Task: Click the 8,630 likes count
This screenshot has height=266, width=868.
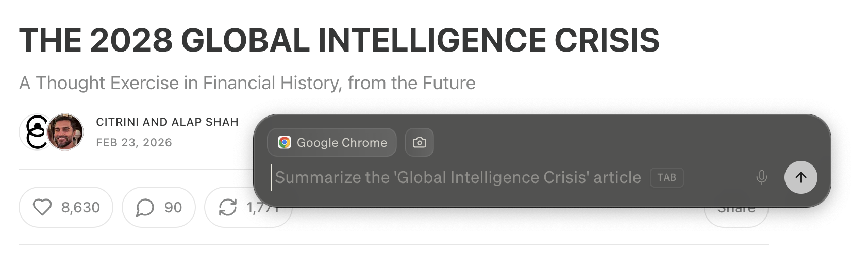Action: click(x=80, y=207)
